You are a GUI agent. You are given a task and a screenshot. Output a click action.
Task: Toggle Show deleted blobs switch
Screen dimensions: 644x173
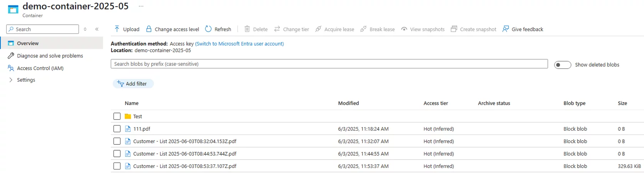point(562,65)
